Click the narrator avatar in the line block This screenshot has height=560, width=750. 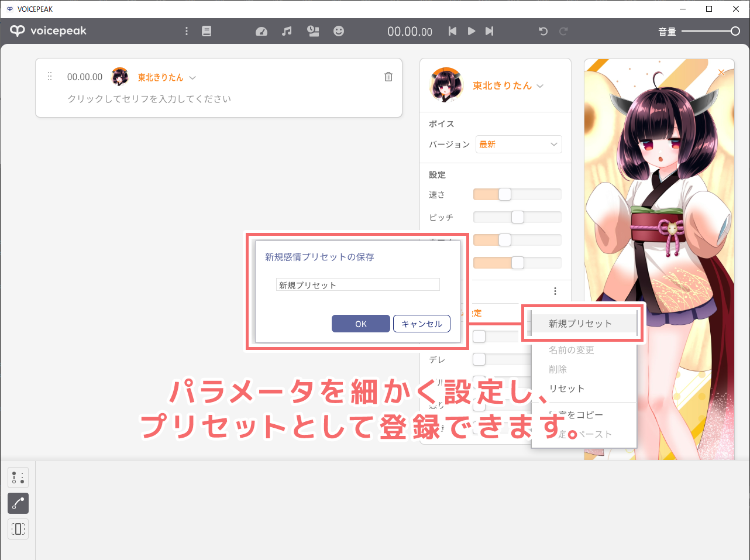(120, 77)
